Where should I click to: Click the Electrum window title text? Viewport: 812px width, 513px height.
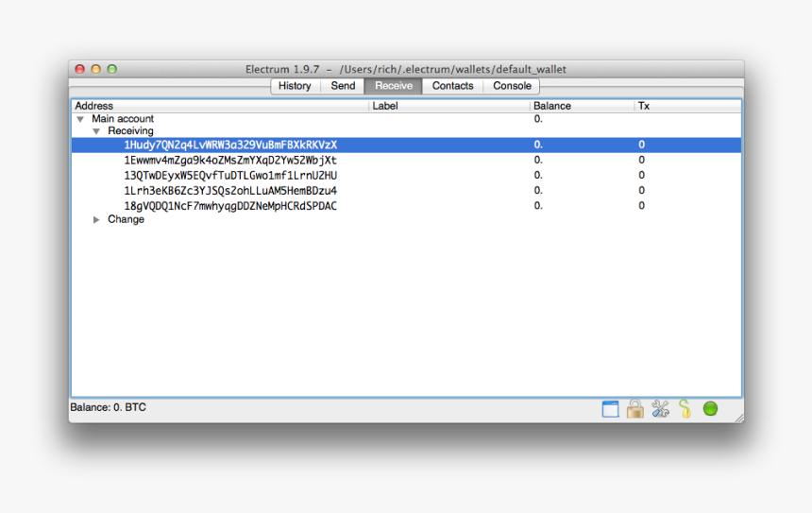pos(405,69)
